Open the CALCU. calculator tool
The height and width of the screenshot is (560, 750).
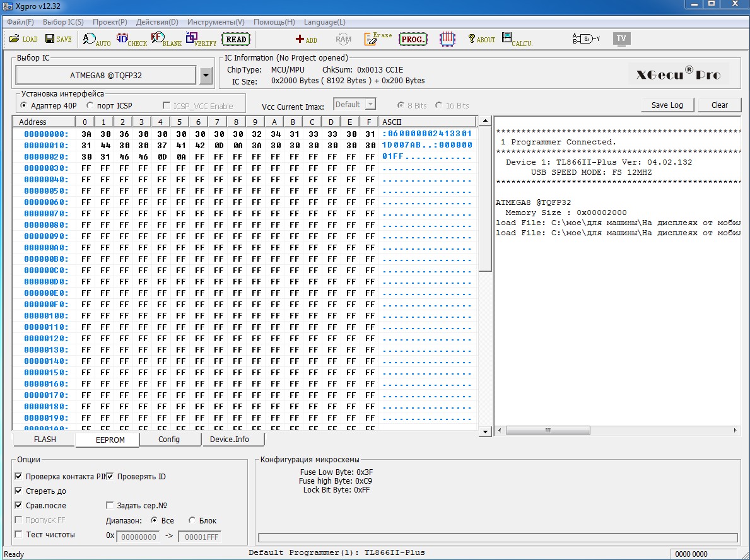point(517,39)
